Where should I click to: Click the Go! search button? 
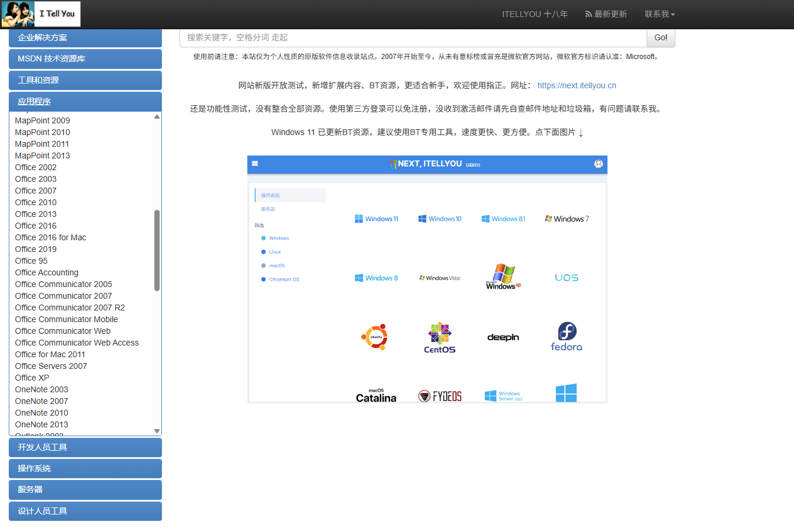[661, 37]
